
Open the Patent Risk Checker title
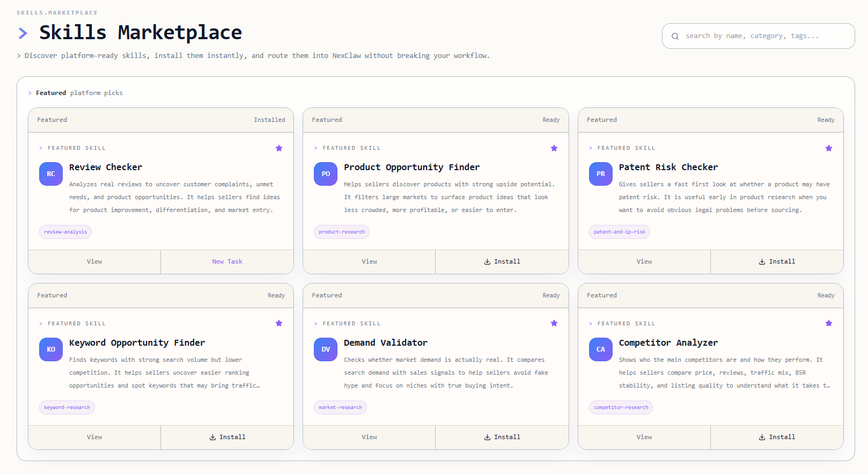click(668, 167)
